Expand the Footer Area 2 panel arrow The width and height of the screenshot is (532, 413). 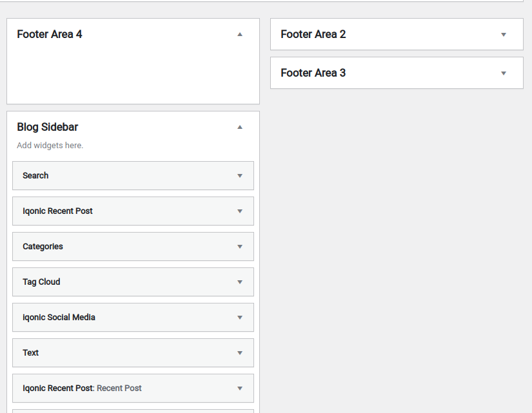[504, 34]
